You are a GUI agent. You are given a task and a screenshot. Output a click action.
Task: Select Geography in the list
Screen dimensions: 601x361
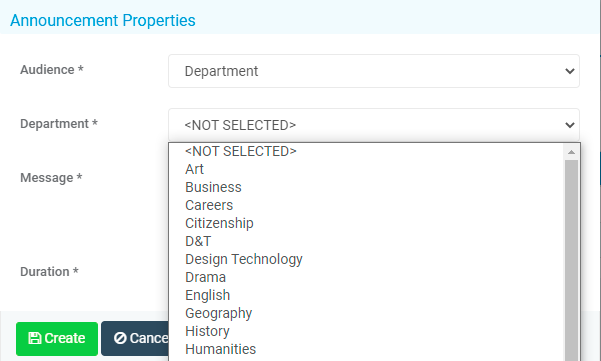367,313
